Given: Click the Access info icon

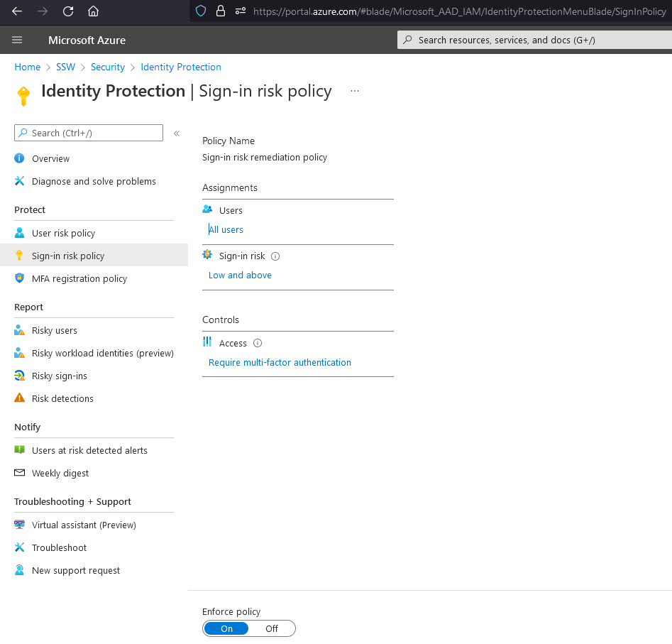Looking at the screenshot, I should [x=258, y=343].
